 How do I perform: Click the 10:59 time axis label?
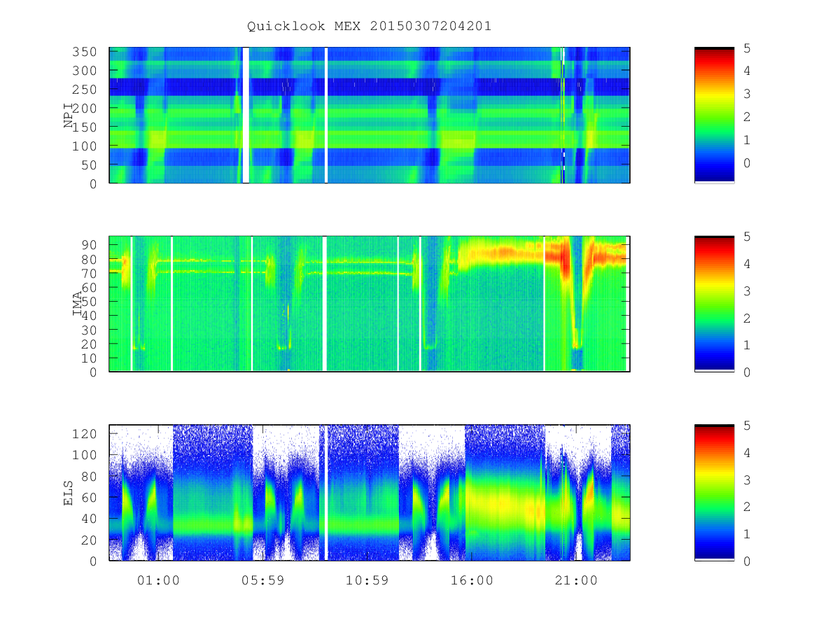[367, 580]
